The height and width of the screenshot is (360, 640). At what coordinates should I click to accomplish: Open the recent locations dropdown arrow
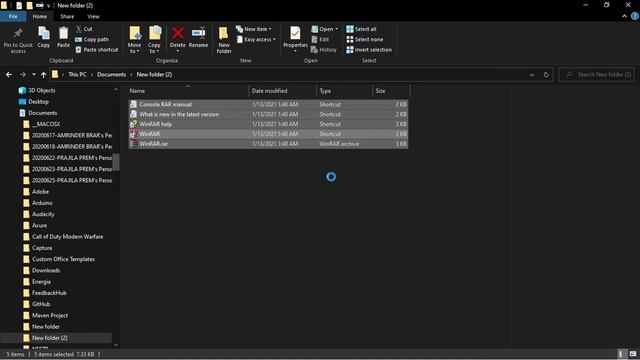[x=33, y=75]
